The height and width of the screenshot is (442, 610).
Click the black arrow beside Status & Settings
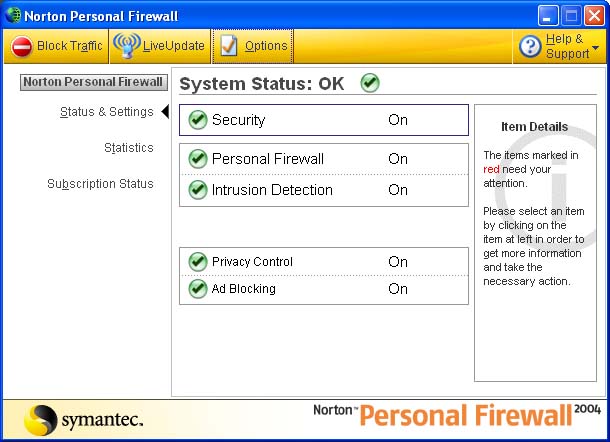(x=165, y=112)
